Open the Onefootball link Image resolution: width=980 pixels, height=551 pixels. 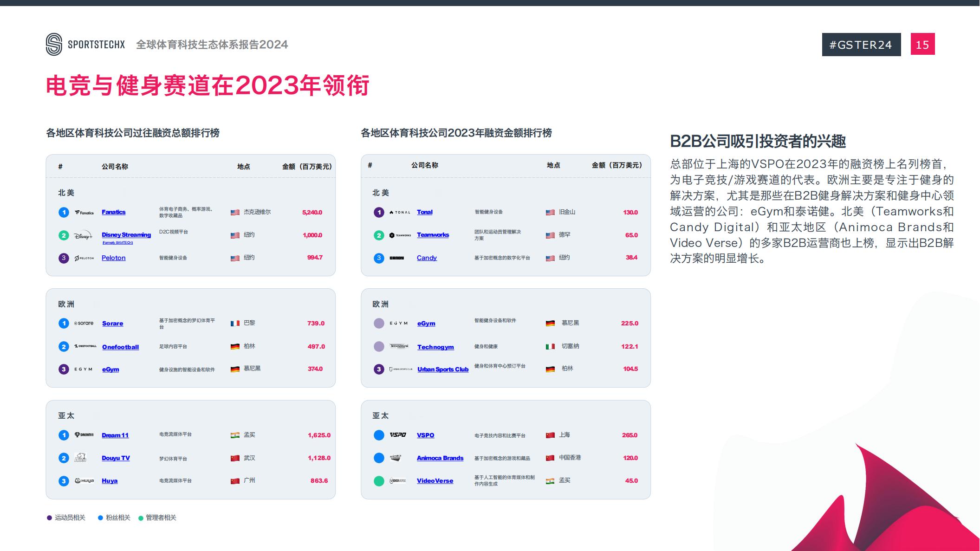121,347
